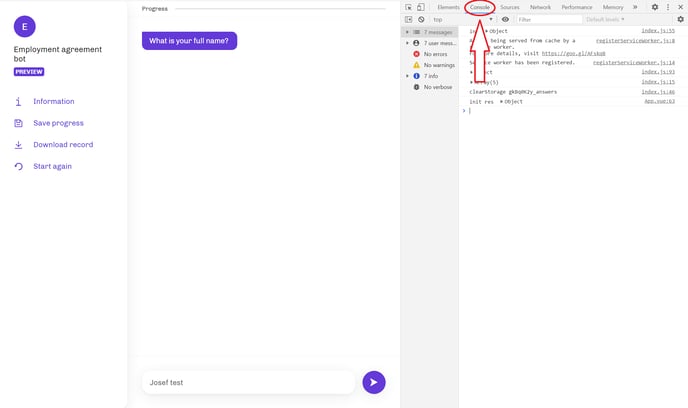Switch to the Memory tab

pyautogui.click(x=613, y=7)
